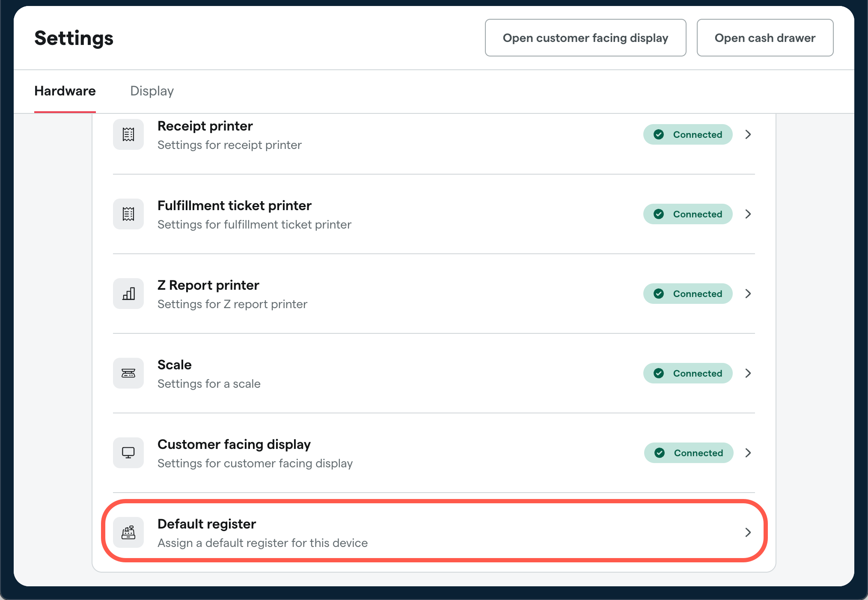Viewport: 868px width, 600px height.
Task: Toggle the Z Report printer Connected status
Action: (x=687, y=294)
